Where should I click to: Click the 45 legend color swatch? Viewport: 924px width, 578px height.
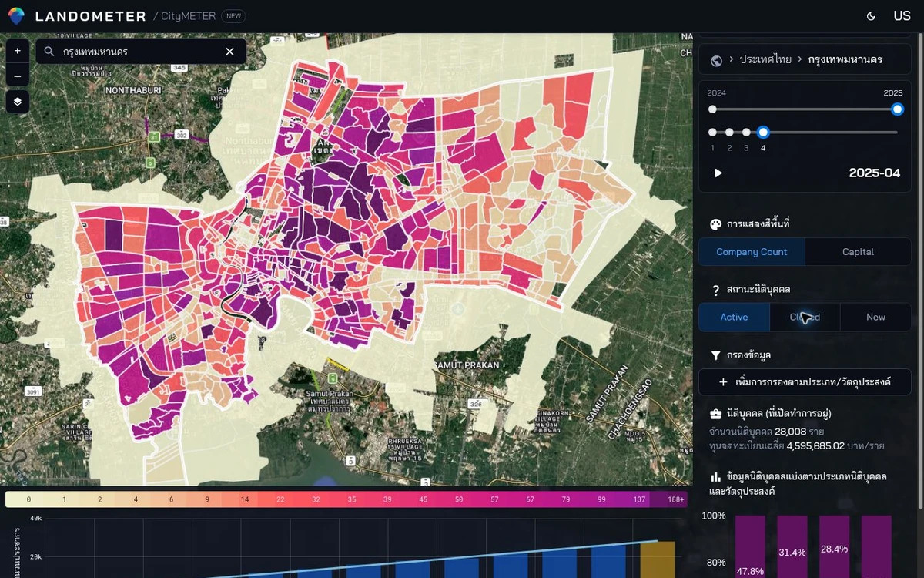click(x=423, y=499)
